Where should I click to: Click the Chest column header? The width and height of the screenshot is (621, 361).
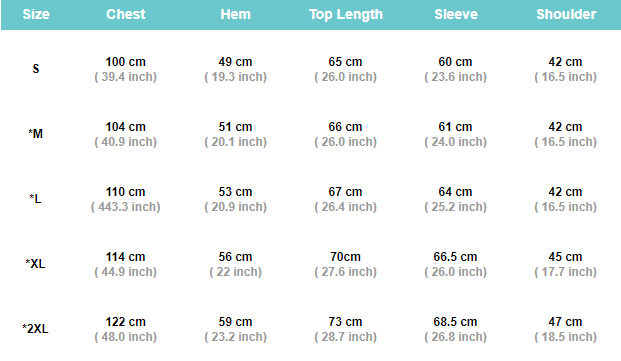tap(126, 14)
